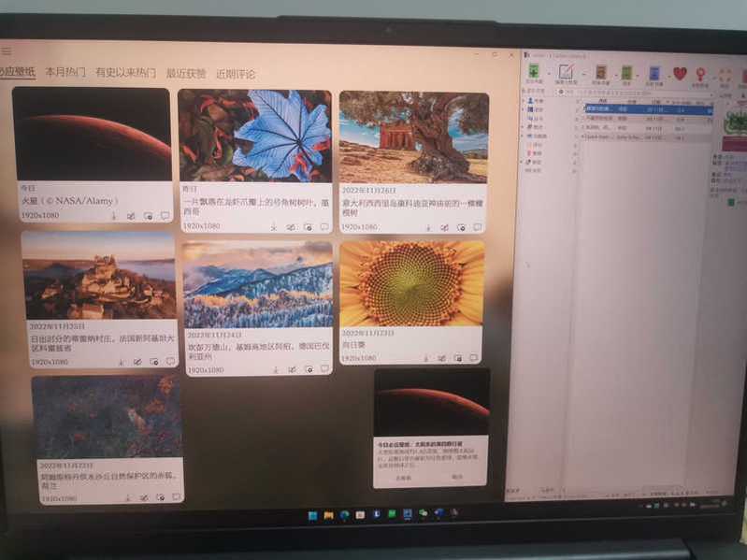Open the 近期评论 tab
747x560 pixels.
point(236,74)
